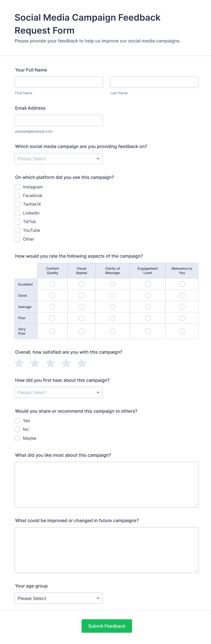Set Relevance to You as Very Poor
This screenshot has height=644, width=211.
click(x=182, y=331)
